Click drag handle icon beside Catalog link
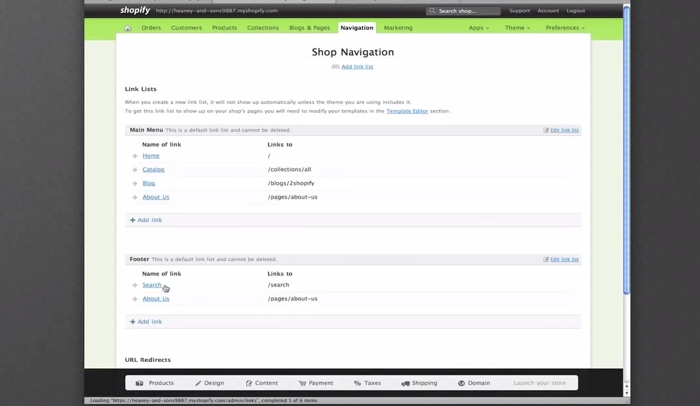Screen dimensions: 700x406 click(135, 170)
